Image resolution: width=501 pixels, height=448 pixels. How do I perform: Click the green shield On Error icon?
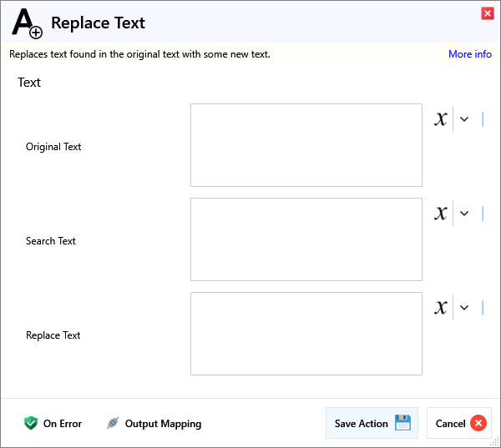[31, 423]
